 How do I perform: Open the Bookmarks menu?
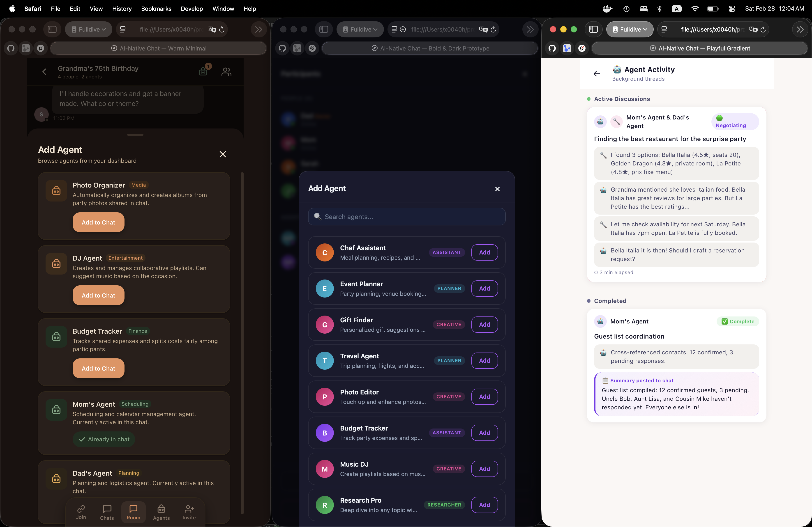pos(156,9)
